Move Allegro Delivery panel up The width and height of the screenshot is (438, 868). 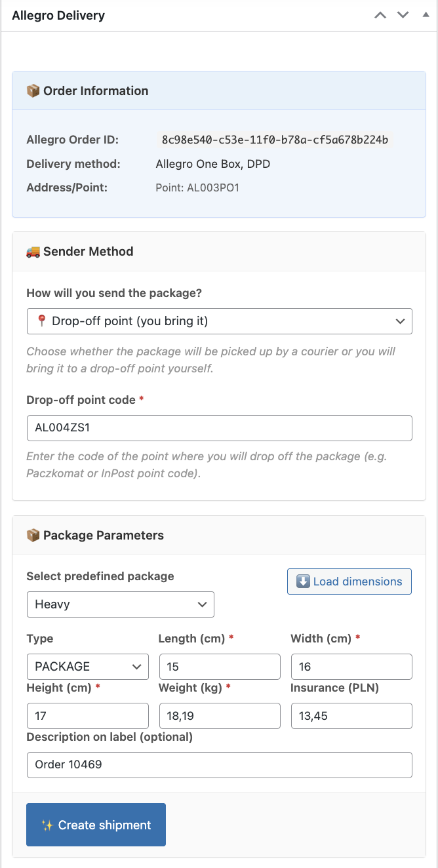[380, 15]
